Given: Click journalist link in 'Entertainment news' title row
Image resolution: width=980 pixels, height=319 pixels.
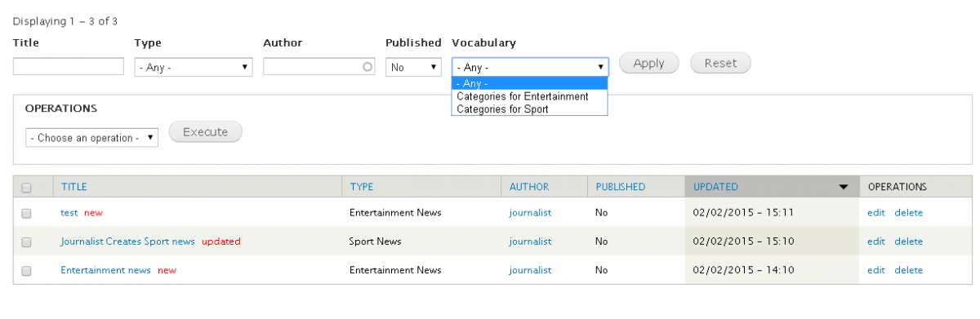Looking at the screenshot, I should 530,270.
